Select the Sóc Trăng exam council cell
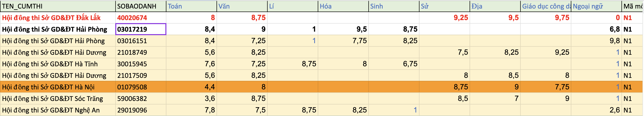The image size is (644, 116). pos(58,99)
